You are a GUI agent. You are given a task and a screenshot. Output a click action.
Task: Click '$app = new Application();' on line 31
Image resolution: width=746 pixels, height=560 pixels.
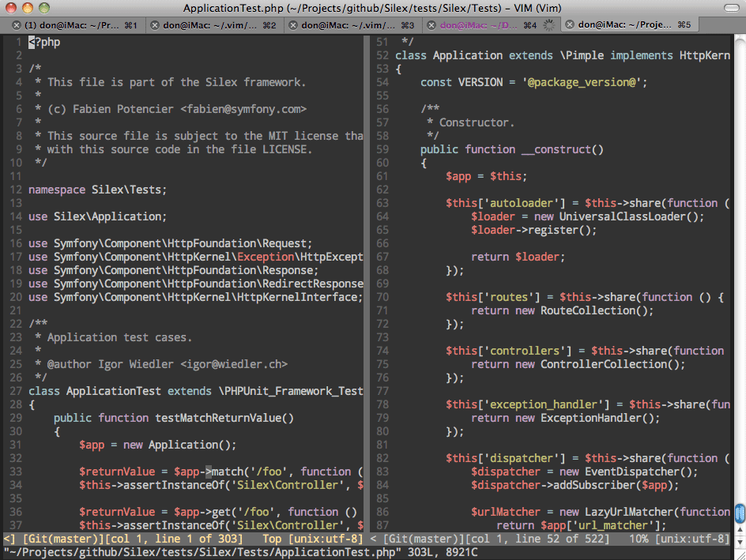[157, 445]
